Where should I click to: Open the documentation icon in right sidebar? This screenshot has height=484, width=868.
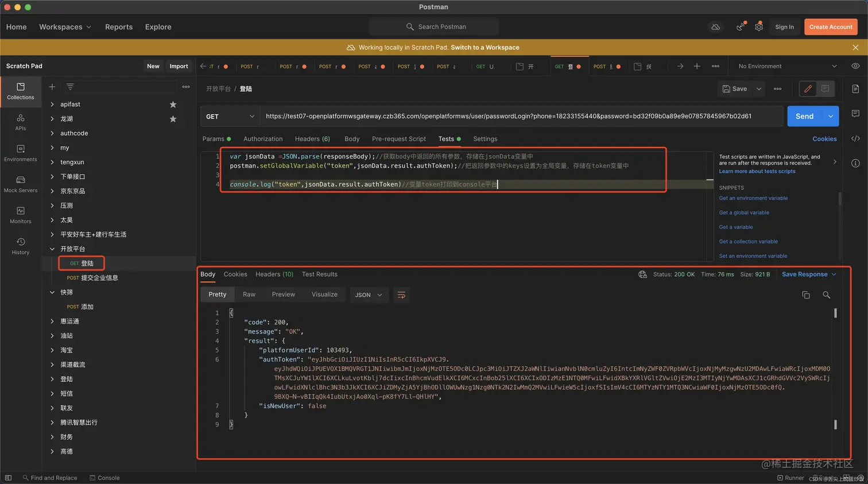point(855,89)
